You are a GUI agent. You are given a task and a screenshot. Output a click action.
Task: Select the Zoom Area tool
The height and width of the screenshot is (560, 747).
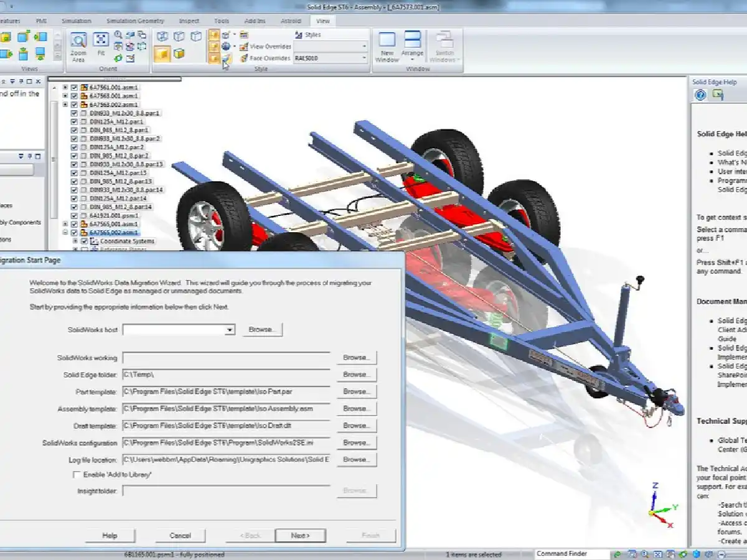click(x=78, y=46)
